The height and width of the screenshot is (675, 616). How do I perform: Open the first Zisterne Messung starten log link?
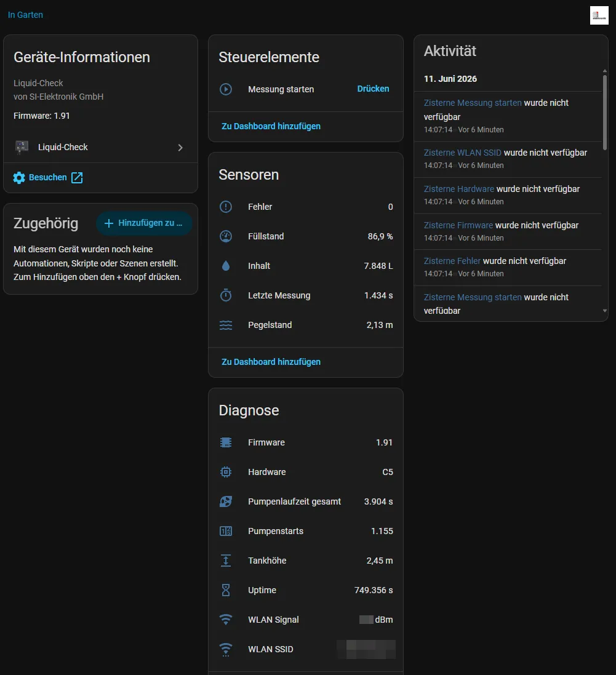[x=473, y=103]
